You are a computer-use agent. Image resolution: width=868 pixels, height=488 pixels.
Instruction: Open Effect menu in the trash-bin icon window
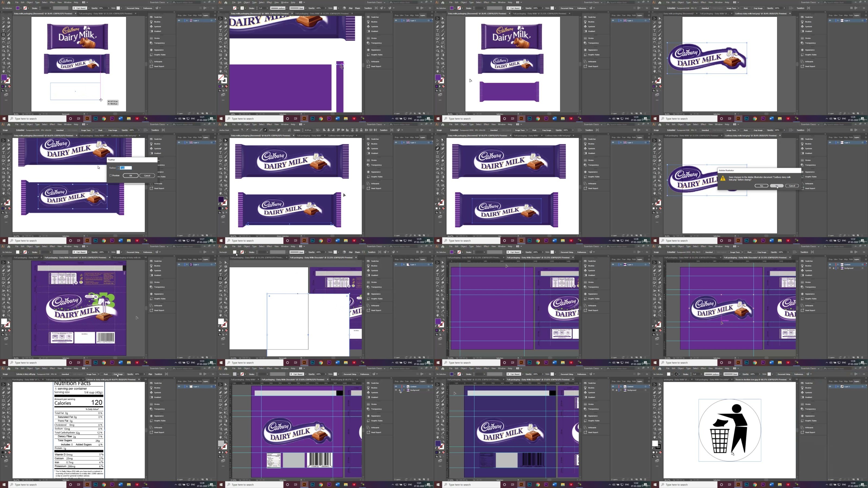(703, 368)
